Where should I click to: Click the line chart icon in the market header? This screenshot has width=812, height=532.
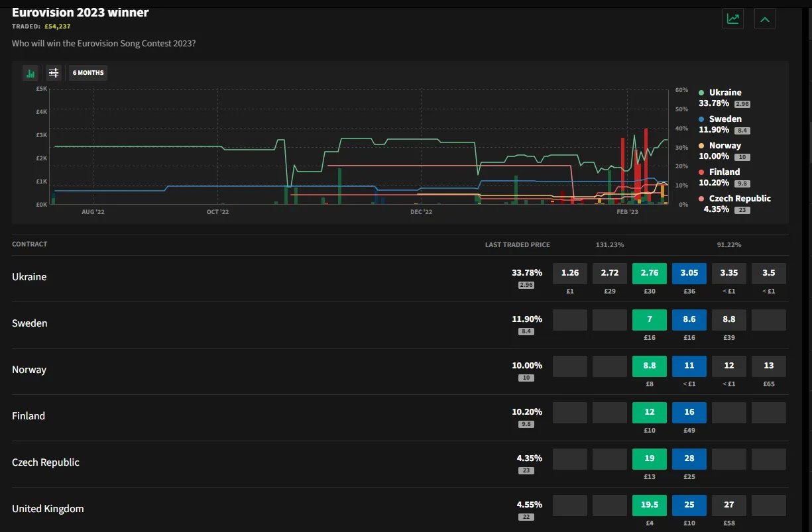coord(732,19)
